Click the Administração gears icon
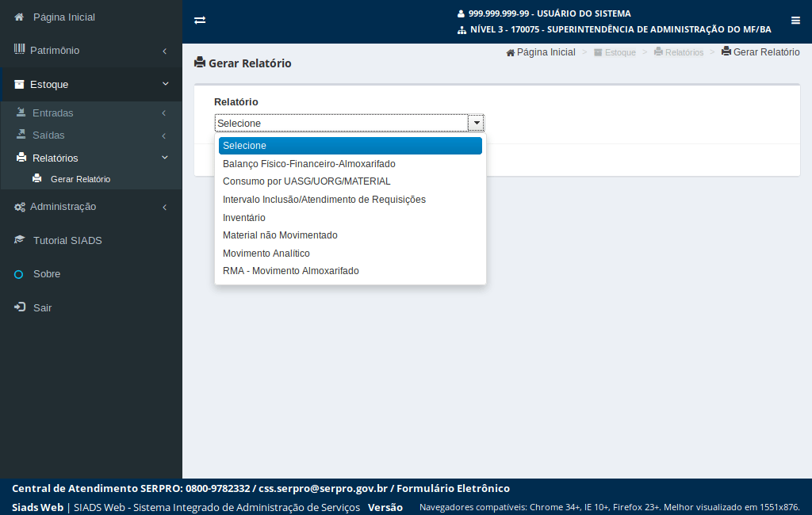Image resolution: width=812 pixels, height=515 pixels. [x=19, y=207]
